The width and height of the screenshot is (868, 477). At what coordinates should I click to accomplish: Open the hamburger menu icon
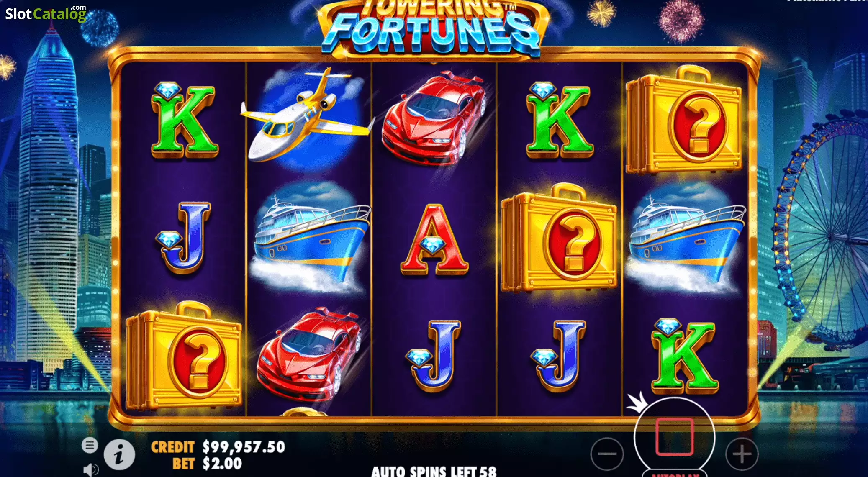click(x=90, y=445)
